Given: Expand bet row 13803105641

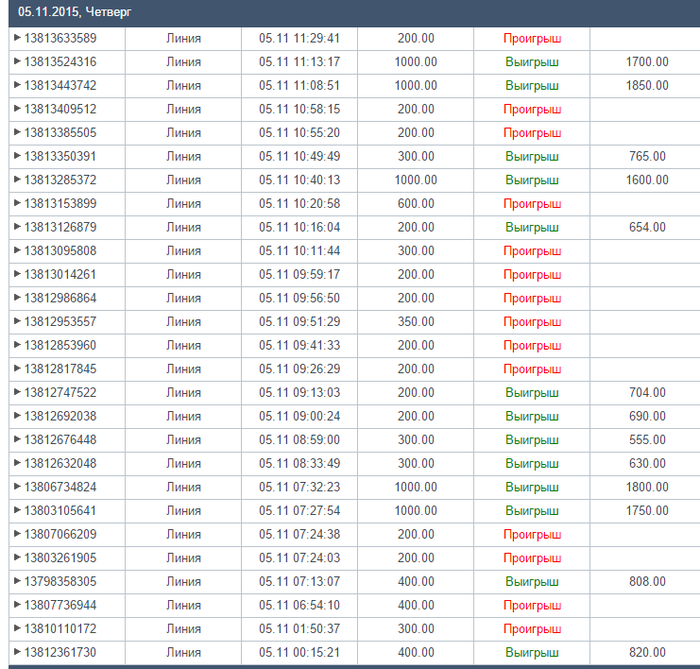Looking at the screenshot, I should 17,511.
